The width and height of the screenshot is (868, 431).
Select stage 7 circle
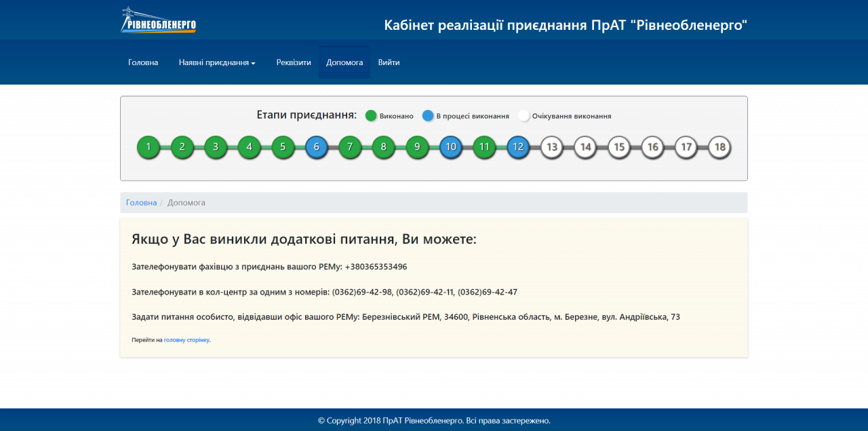[x=350, y=147]
